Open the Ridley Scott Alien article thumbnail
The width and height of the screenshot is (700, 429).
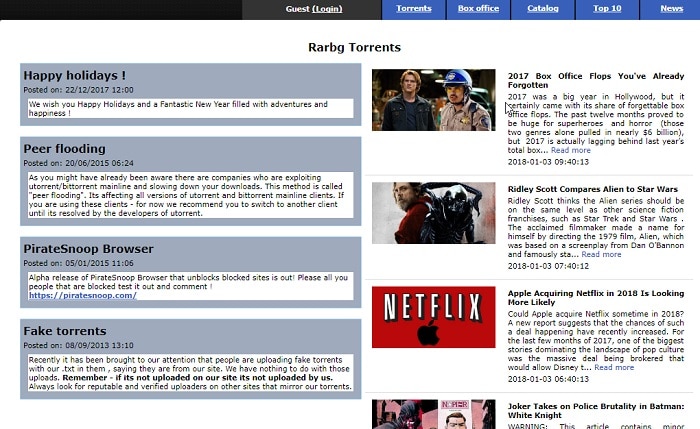pyautogui.click(x=433, y=213)
